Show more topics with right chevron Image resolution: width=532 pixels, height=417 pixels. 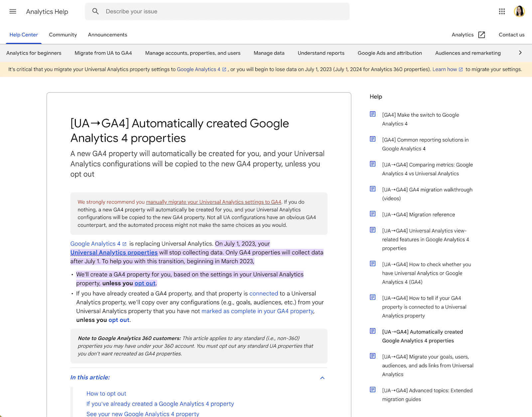coord(520,53)
